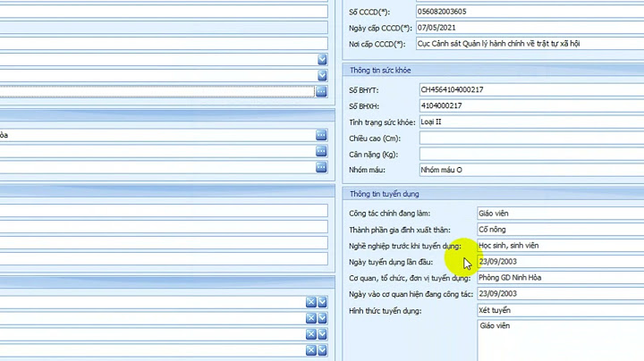Screen dimensions: 644x361
Task: Expand the upper dropdown arrow above the ellipsis field
Action: pos(322,60)
